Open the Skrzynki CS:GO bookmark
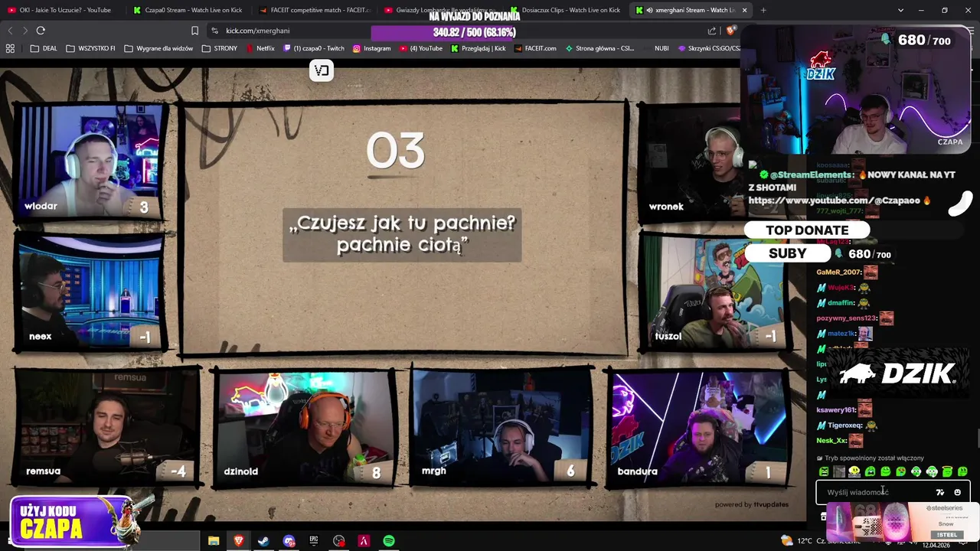 (708, 48)
